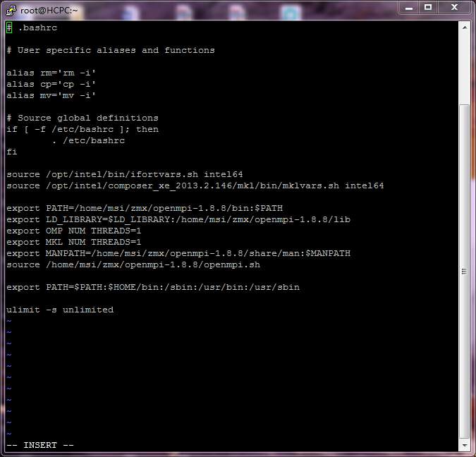Click the source ifortvars.sh intel64 line
Screen dimensions: 476x457
click(x=124, y=174)
